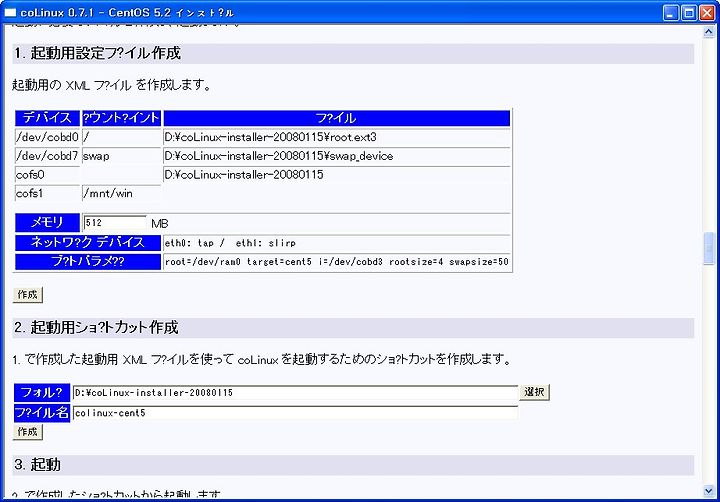Click the root.ext3 file path cell
720x502 pixels.
337,137
